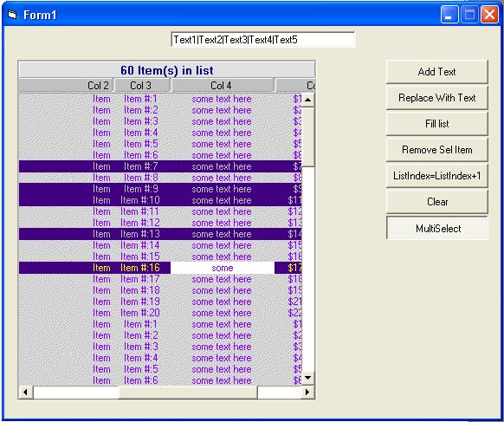
Task: Select the highlighted Item #:7 row
Action: [x=160, y=166]
